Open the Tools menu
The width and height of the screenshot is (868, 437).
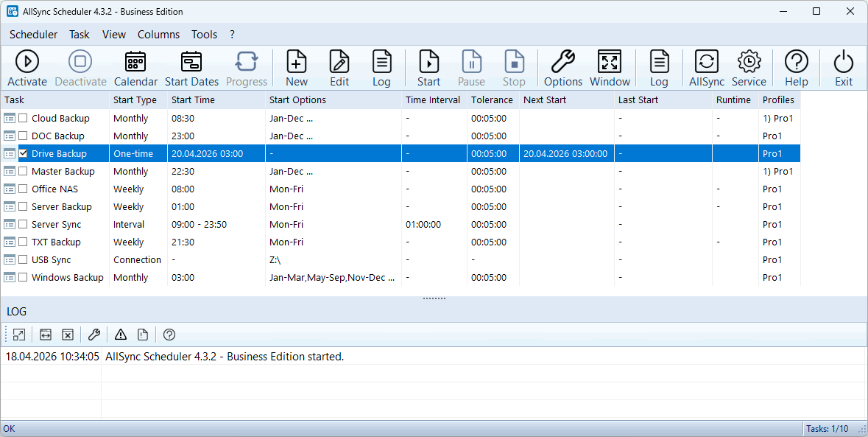pyautogui.click(x=204, y=35)
